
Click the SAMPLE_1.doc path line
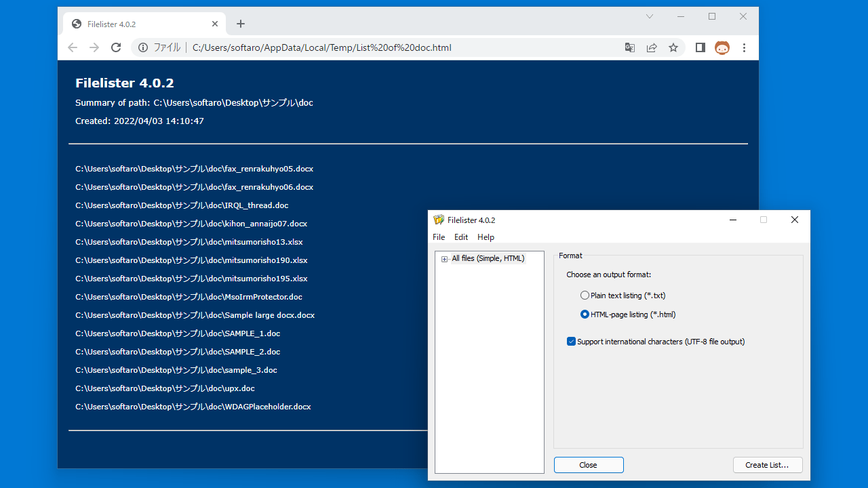click(x=178, y=333)
